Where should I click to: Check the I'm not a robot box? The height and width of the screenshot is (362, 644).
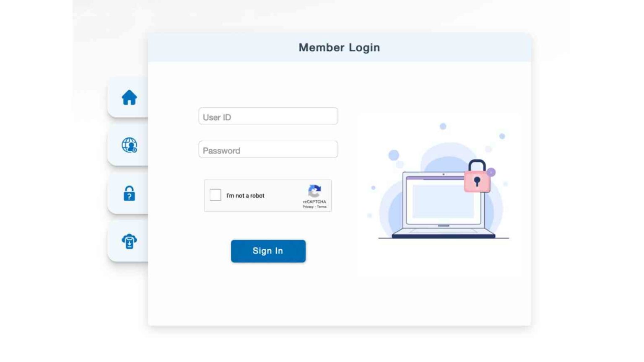point(216,195)
